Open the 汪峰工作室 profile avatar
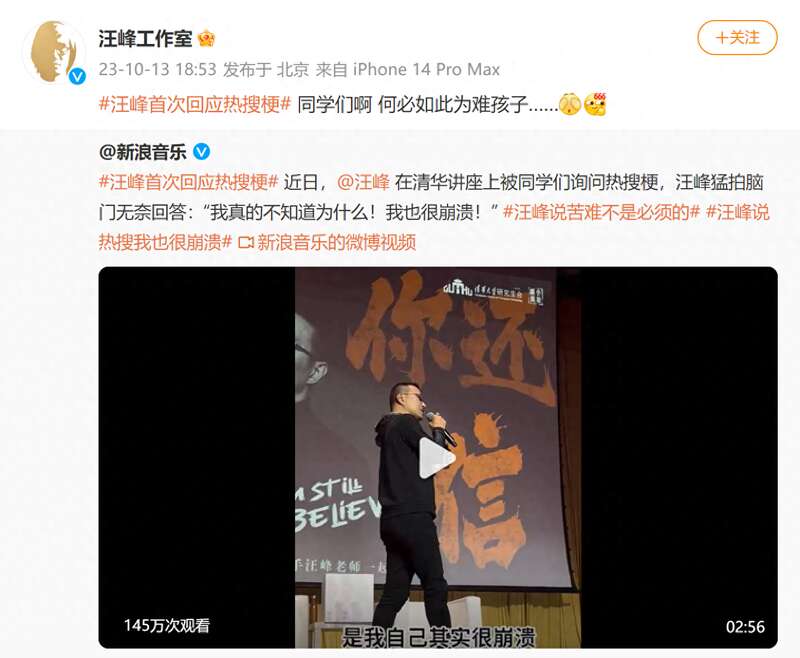 [x=54, y=52]
